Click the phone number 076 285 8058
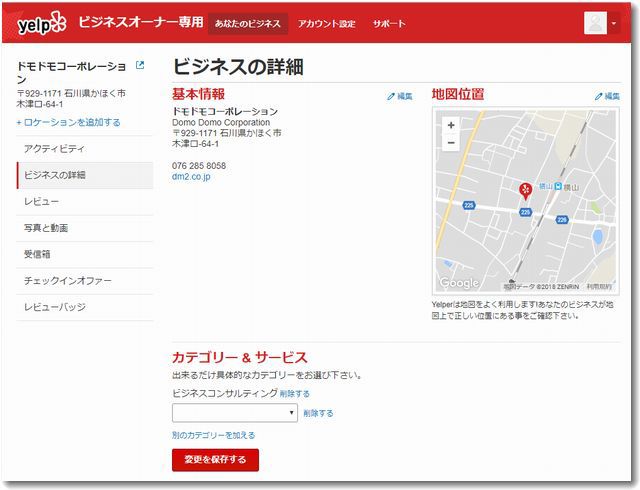640x490 pixels. [x=199, y=166]
